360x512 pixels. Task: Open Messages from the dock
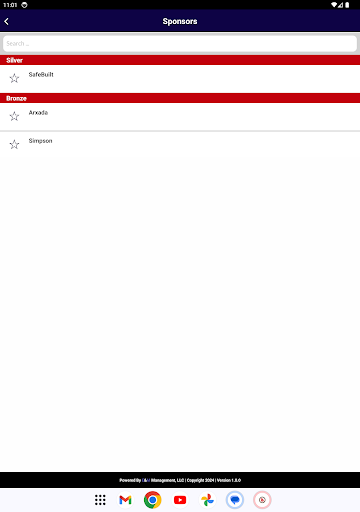235,500
